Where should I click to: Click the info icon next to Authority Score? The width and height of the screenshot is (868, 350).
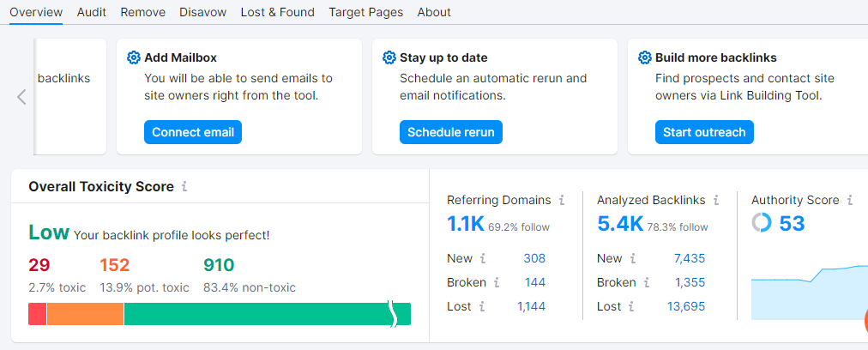[x=850, y=200]
